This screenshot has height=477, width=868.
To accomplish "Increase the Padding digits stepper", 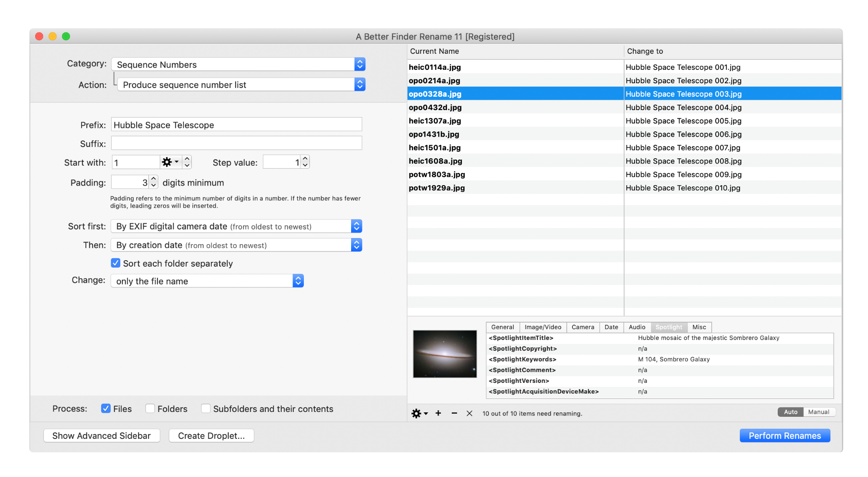I will click(153, 179).
